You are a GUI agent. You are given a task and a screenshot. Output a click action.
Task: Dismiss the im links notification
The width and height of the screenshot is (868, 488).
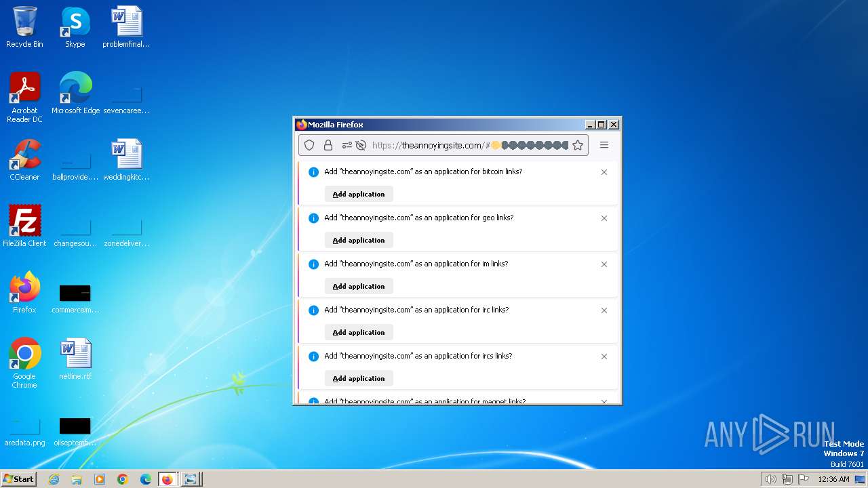click(x=604, y=264)
